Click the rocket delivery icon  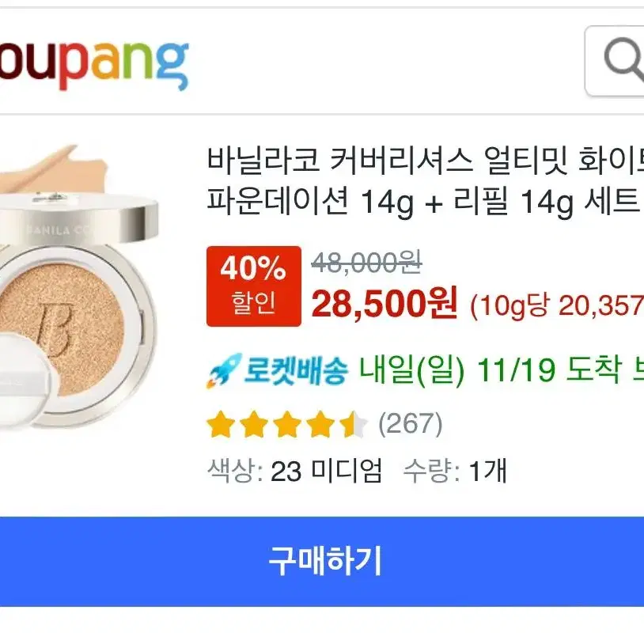click(x=224, y=370)
